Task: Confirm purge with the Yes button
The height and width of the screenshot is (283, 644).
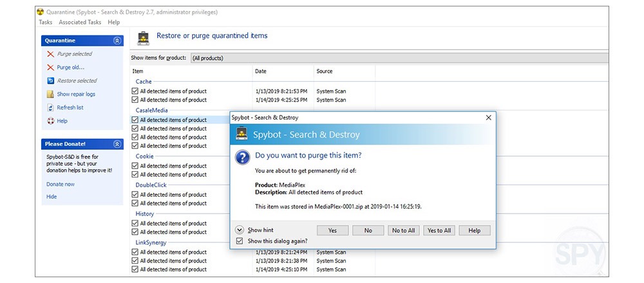Action: [333, 230]
